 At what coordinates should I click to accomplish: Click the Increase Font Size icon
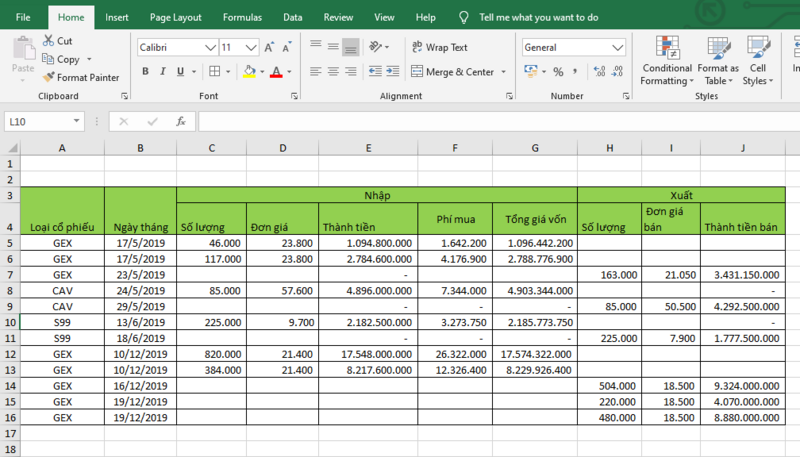pos(271,47)
